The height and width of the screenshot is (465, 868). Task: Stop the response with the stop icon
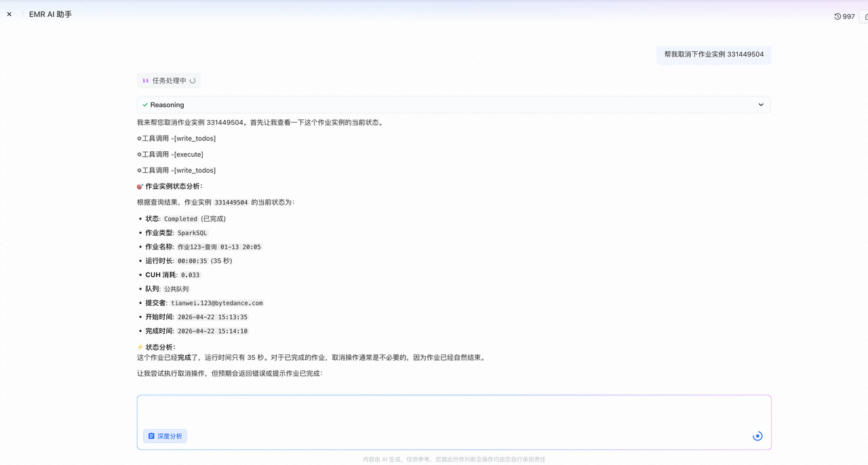tap(757, 436)
